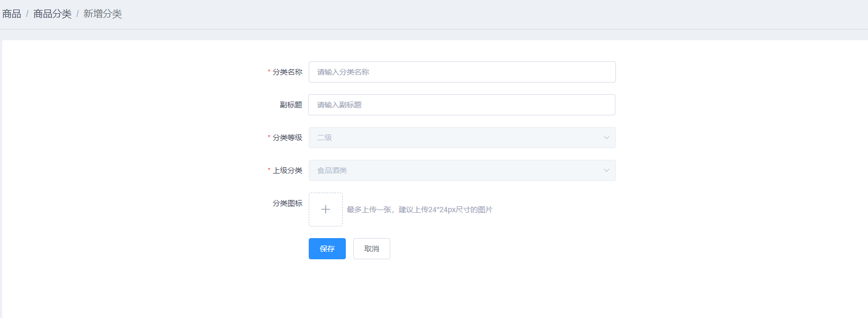Image resolution: width=868 pixels, height=318 pixels.
Task: Click the red asterisk beside 上级分类
Action: tap(269, 170)
